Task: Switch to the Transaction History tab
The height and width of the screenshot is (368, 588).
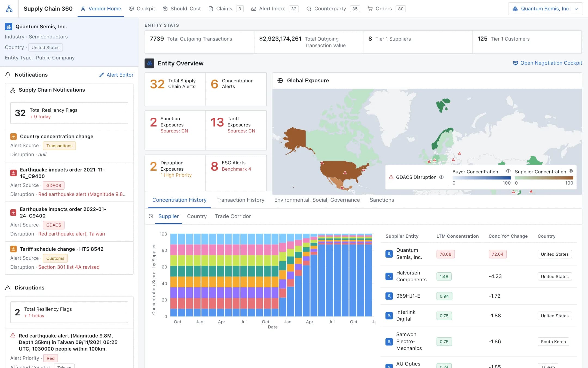Action: pyautogui.click(x=240, y=200)
